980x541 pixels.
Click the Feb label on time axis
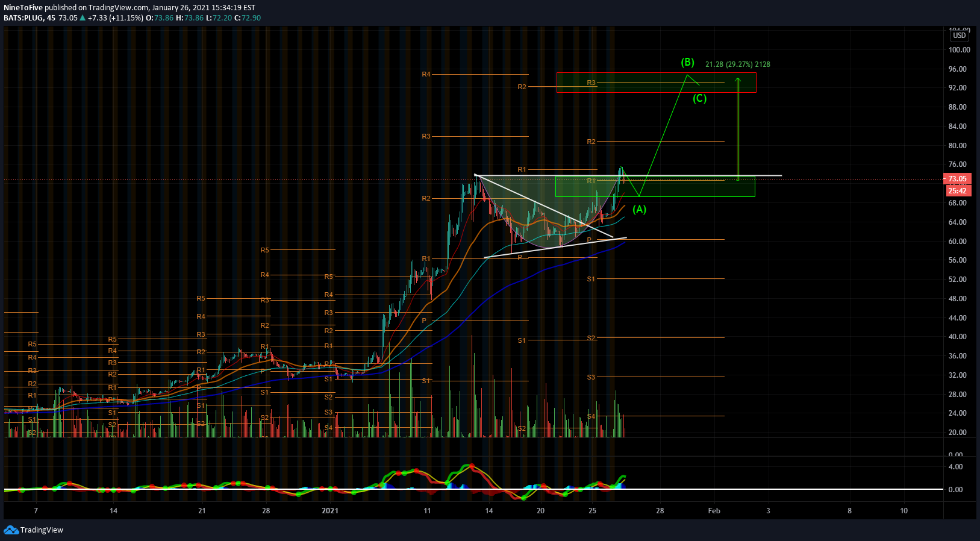(714, 511)
